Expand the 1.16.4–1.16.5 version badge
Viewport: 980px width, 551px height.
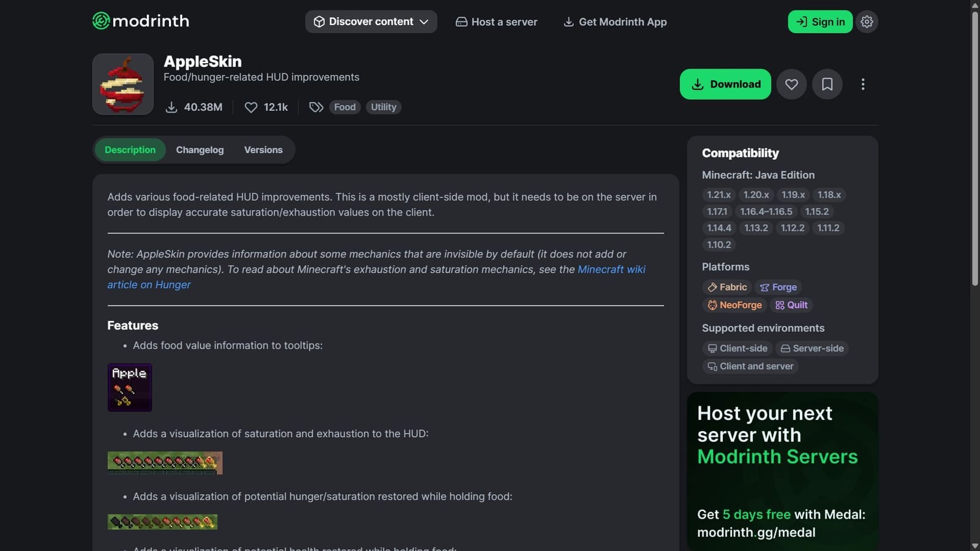coord(766,211)
